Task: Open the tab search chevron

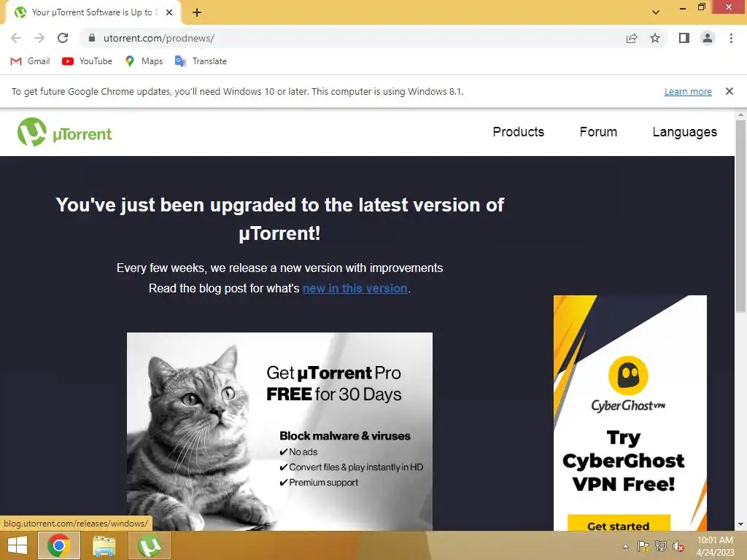Action: (x=656, y=12)
